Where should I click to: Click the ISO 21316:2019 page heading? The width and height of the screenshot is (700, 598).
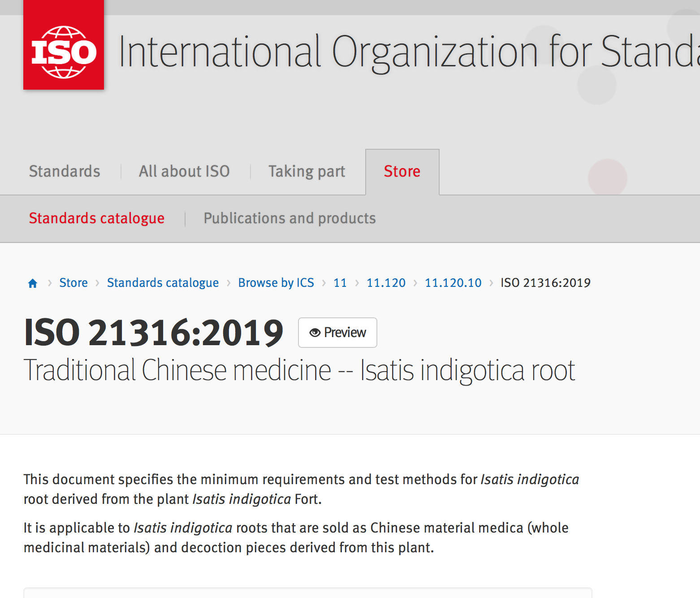coord(154,333)
